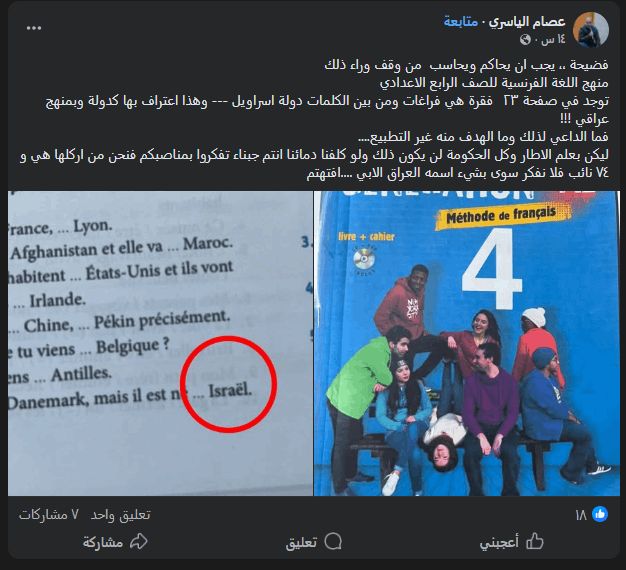Follow the author via متابعة link

tap(461, 22)
